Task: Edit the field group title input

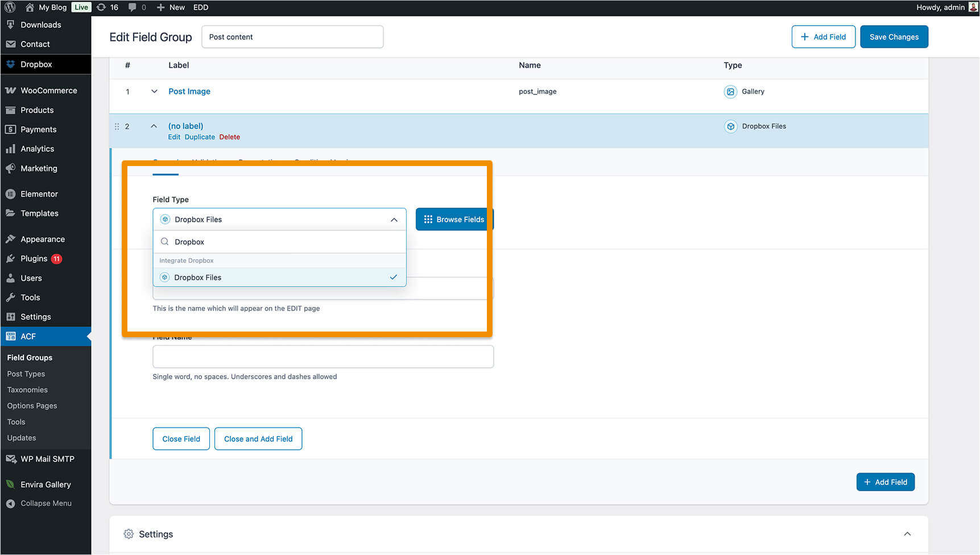Action: tap(292, 37)
